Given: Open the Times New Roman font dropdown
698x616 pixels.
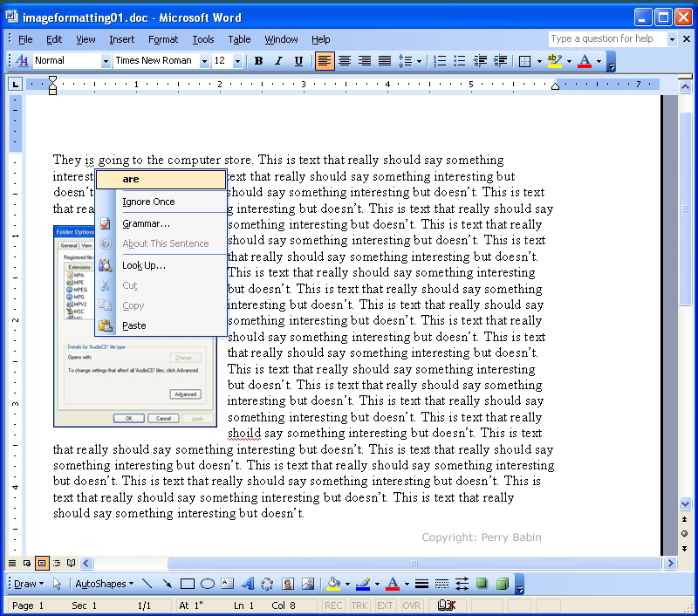Looking at the screenshot, I should [x=204, y=61].
